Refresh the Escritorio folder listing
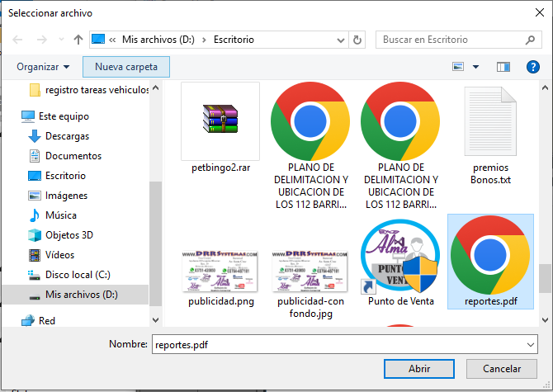 (x=357, y=40)
